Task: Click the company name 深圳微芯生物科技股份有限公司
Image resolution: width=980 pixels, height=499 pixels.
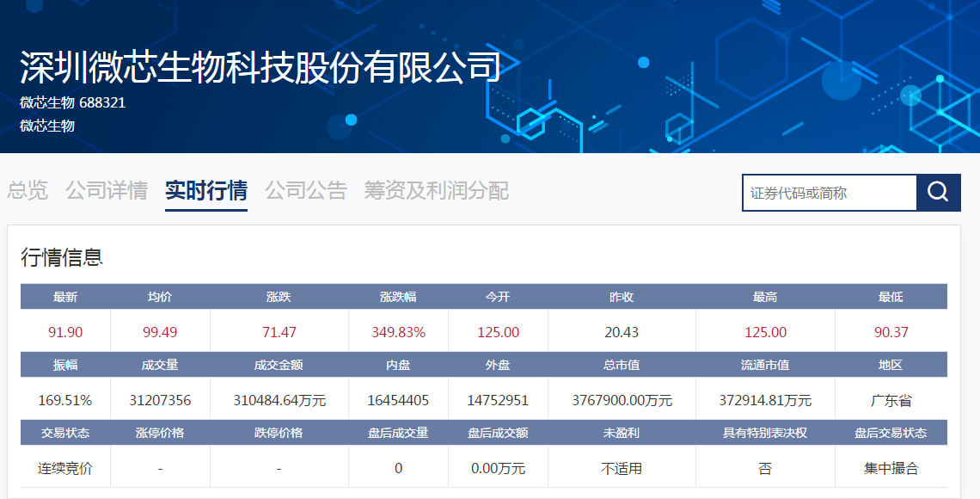Action: pyautogui.click(x=260, y=67)
